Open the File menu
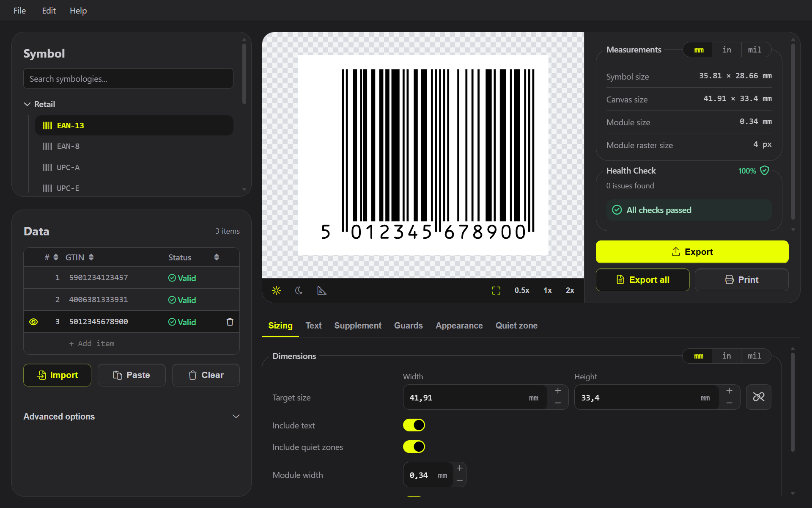 [x=19, y=11]
